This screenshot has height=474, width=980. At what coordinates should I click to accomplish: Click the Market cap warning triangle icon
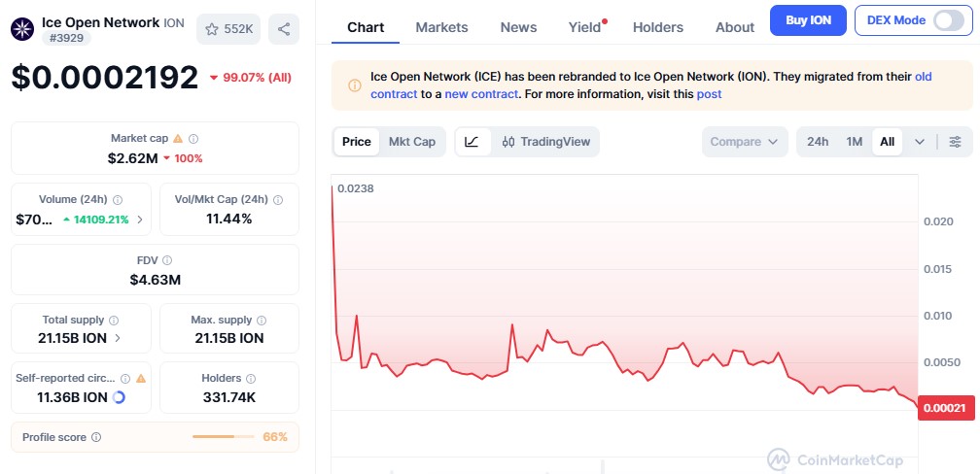click(178, 139)
